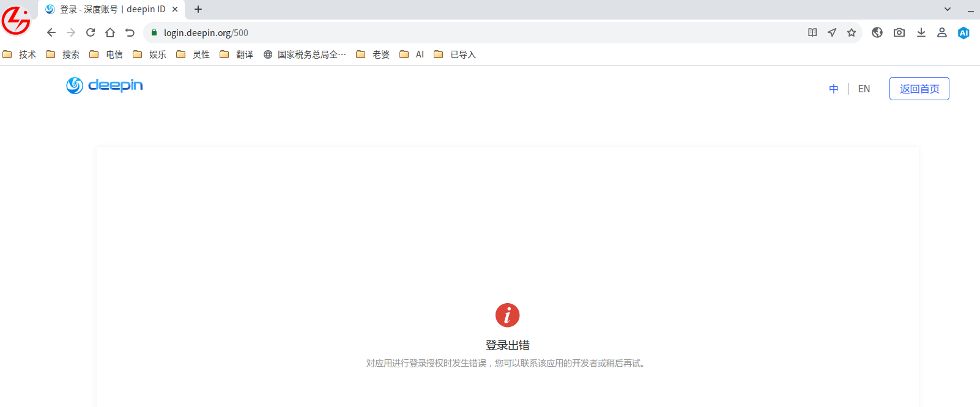The width and height of the screenshot is (980, 407).
Task: Open the 技术 bookmarks folder
Action: [20, 54]
